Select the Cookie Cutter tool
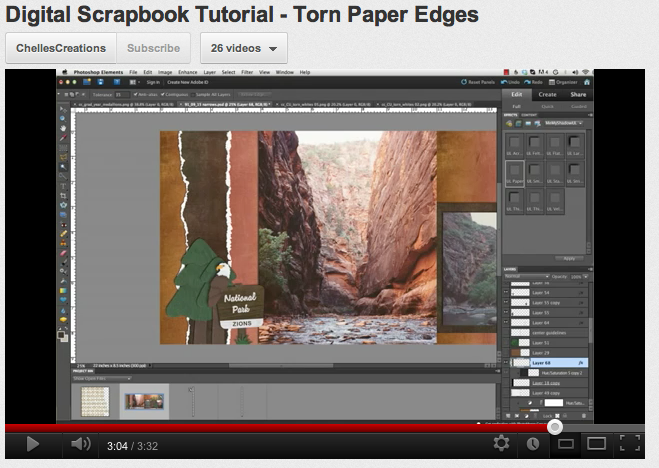659x468 pixels. tap(63, 205)
